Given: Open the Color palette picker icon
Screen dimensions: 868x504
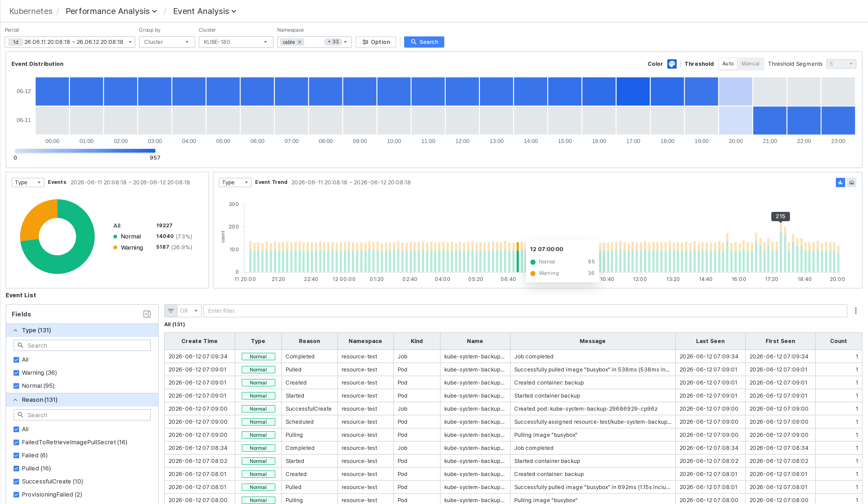Looking at the screenshot, I should click(x=672, y=64).
